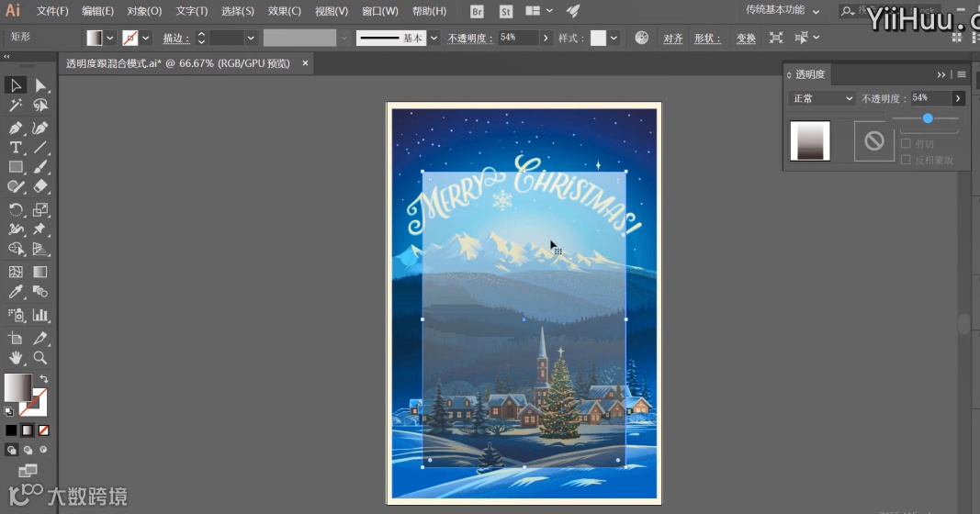
Task: Select the Lasso tool
Action: [x=40, y=105]
